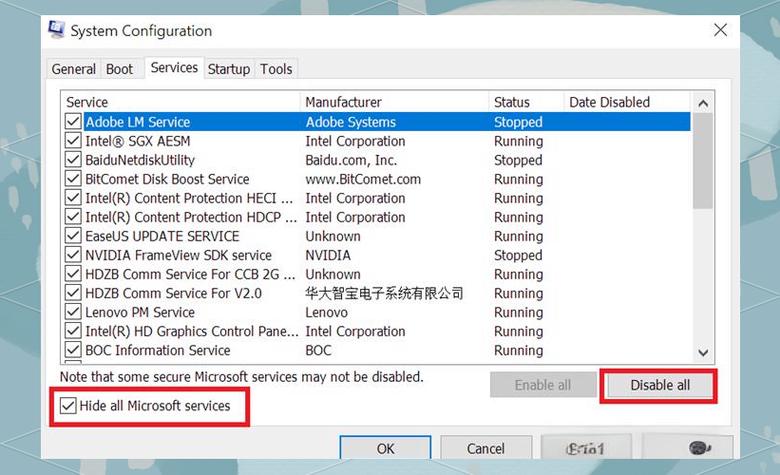Sort by Manufacturer column header
This screenshot has width=780, height=475.
coord(394,102)
